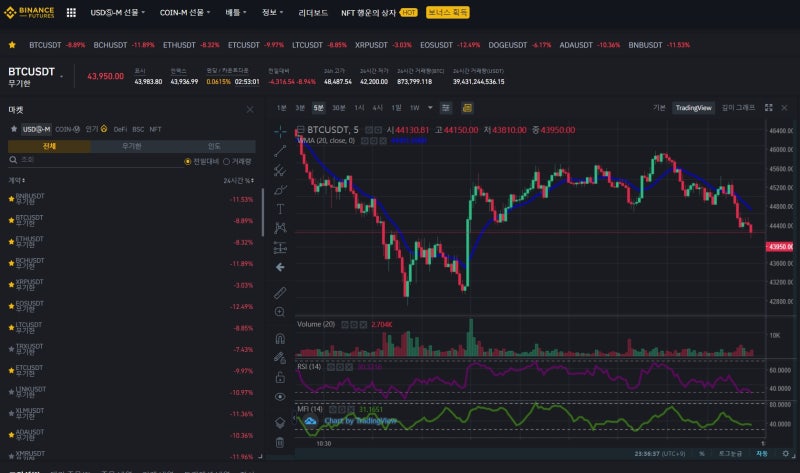Select the 거래량 radio button

(227, 162)
